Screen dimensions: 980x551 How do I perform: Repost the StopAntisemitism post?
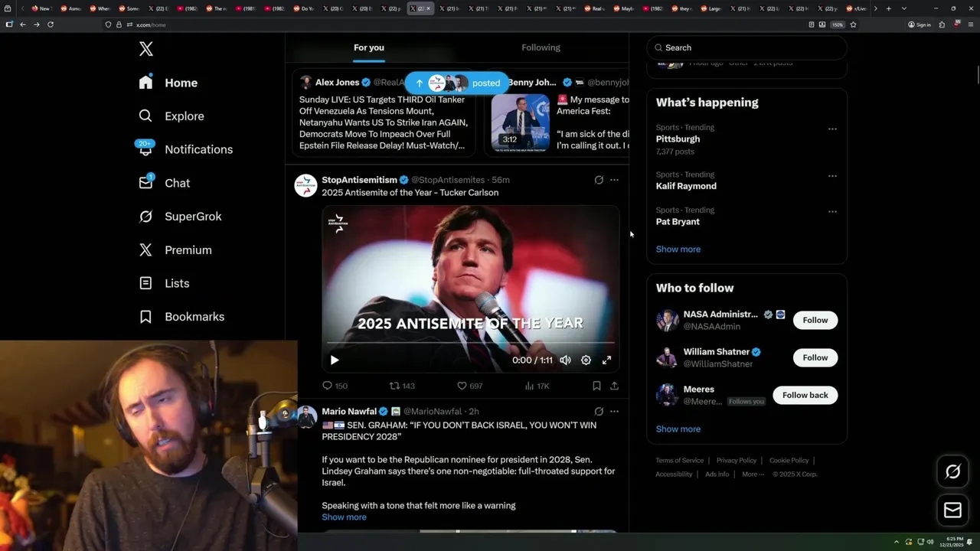click(x=402, y=386)
